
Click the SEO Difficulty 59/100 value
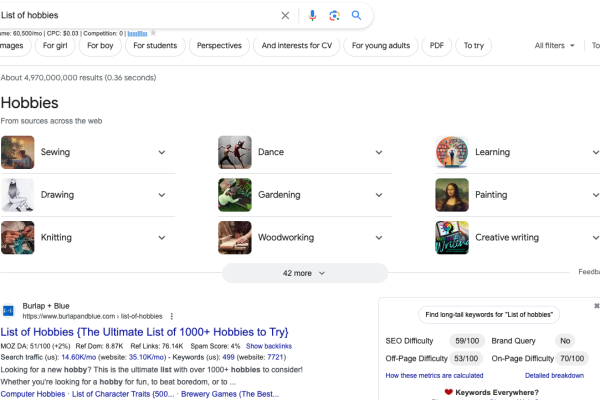[467, 341]
